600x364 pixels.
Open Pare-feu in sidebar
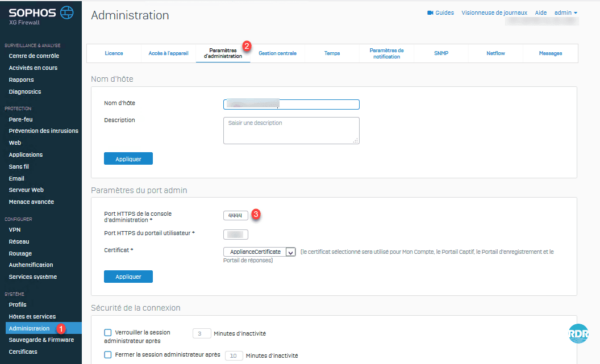(x=21, y=119)
